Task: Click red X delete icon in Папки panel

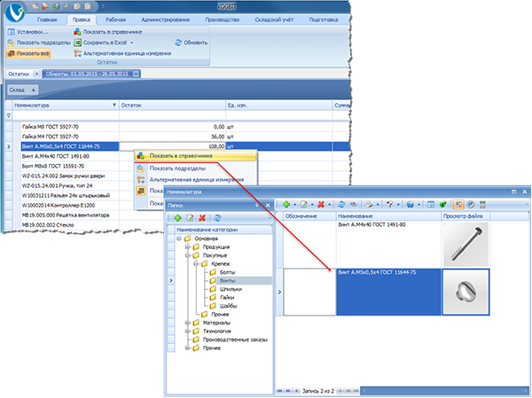Action: point(202,218)
